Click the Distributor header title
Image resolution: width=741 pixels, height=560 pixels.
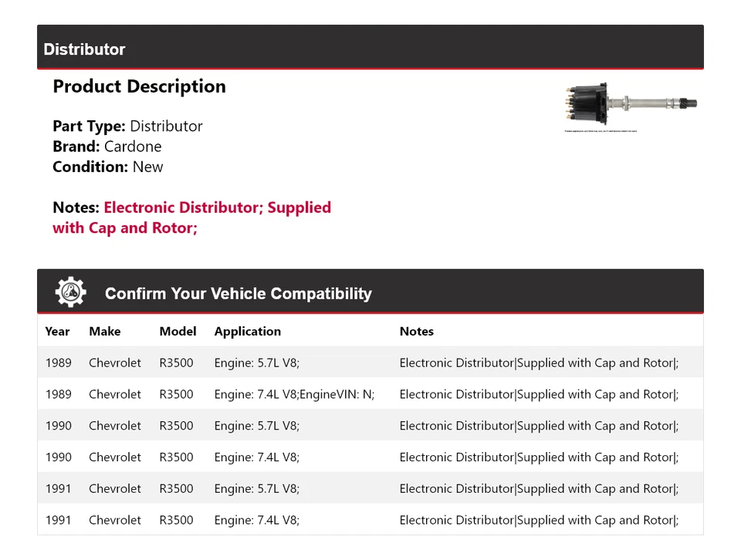[x=84, y=49]
